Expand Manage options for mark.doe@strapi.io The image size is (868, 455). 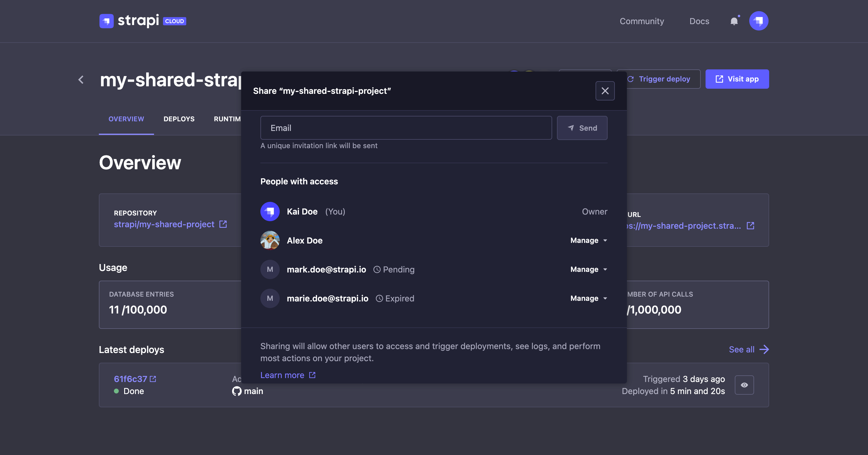588,269
